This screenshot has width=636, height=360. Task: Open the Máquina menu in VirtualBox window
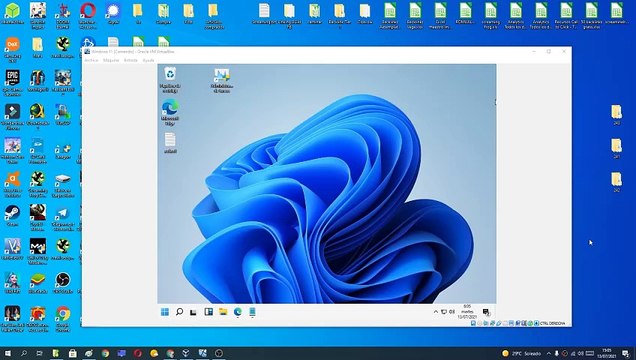pyautogui.click(x=111, y=60)
